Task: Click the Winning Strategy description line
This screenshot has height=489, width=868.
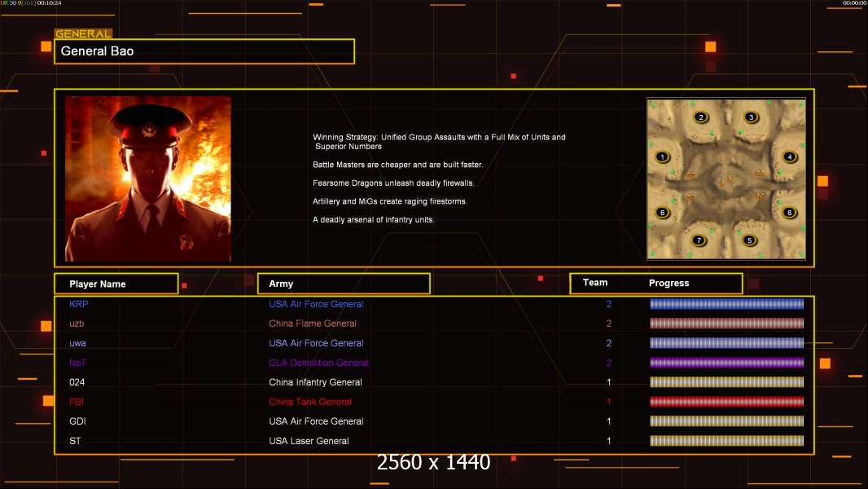Action: (x=439, y=142)
